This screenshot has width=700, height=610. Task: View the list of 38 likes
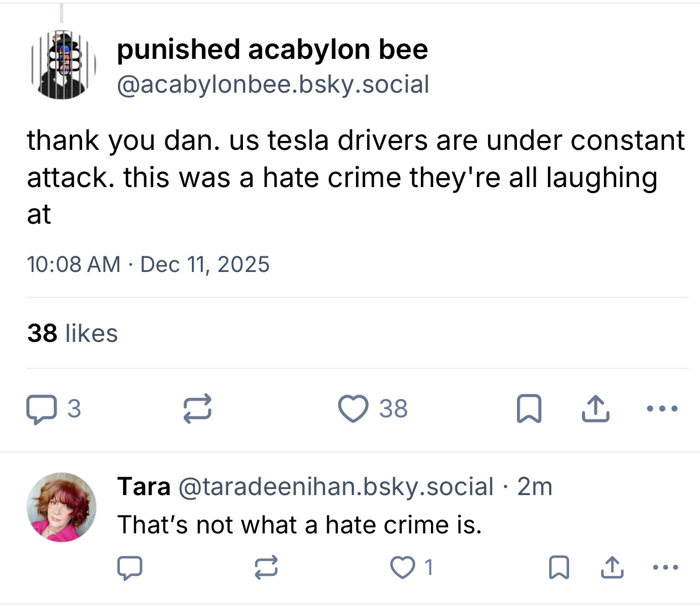(x=73, y=333)
